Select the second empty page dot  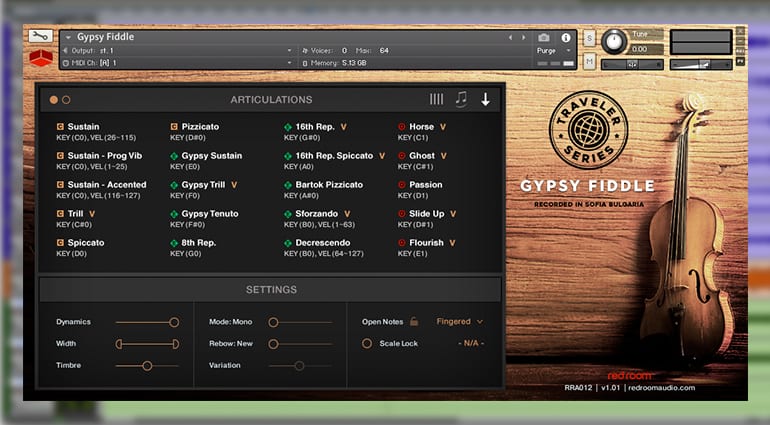(x=66, y=100)
